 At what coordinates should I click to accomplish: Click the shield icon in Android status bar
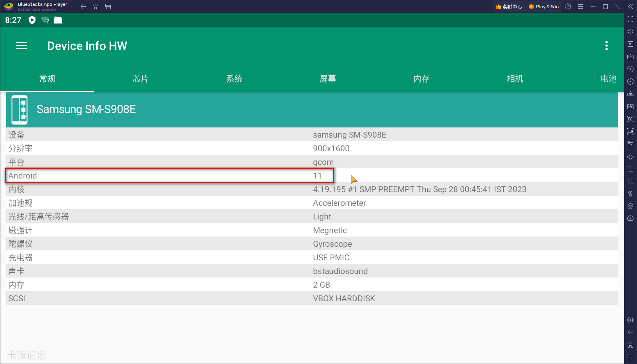pyautogui.click(x=32, y=20)
